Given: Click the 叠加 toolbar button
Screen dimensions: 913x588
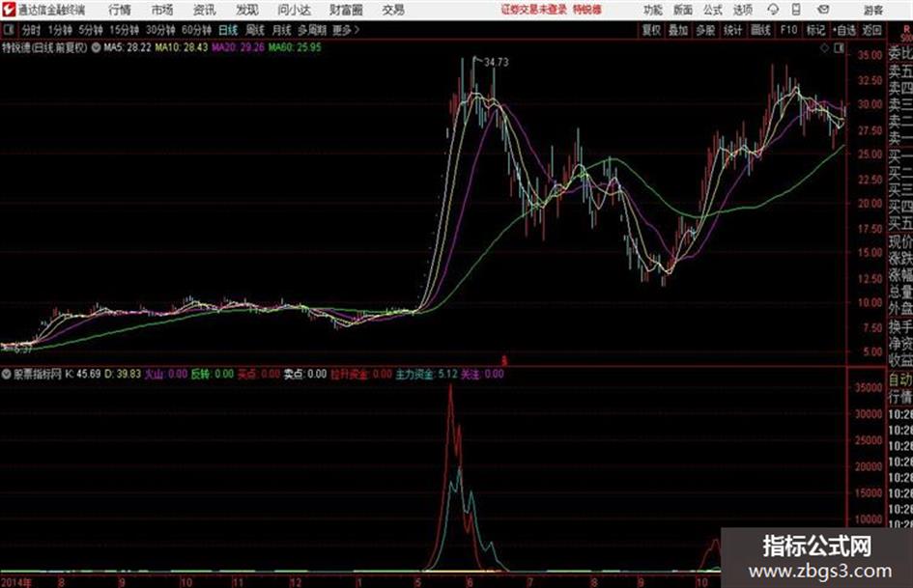Looking at the screenshot, I should [678, 30].
